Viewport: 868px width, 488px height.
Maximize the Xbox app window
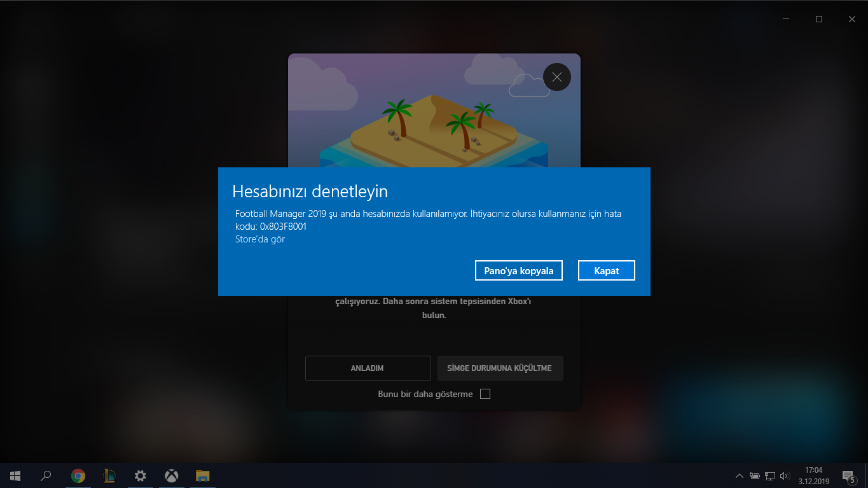tap(819, 19)
